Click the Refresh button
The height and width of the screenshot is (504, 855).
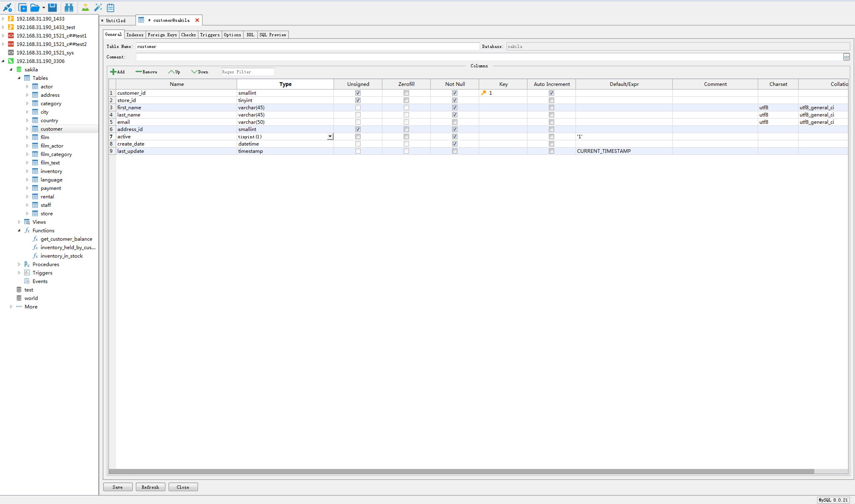[x=150, y=487]
